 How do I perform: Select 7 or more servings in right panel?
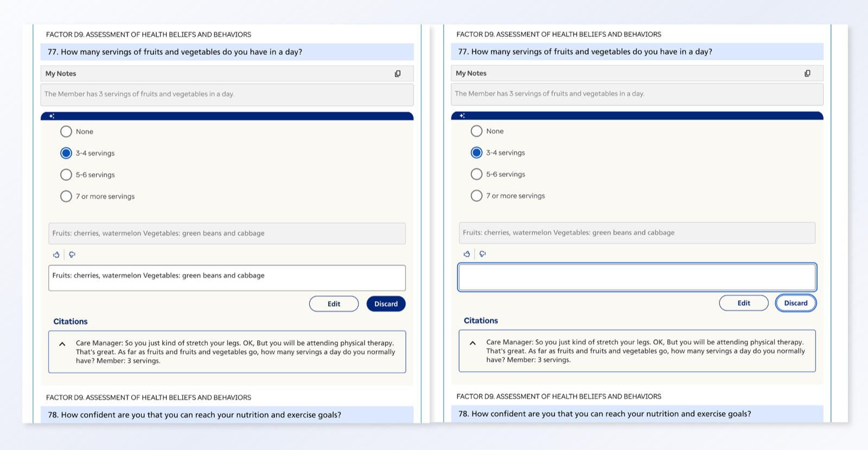click(x=476, y=195)
